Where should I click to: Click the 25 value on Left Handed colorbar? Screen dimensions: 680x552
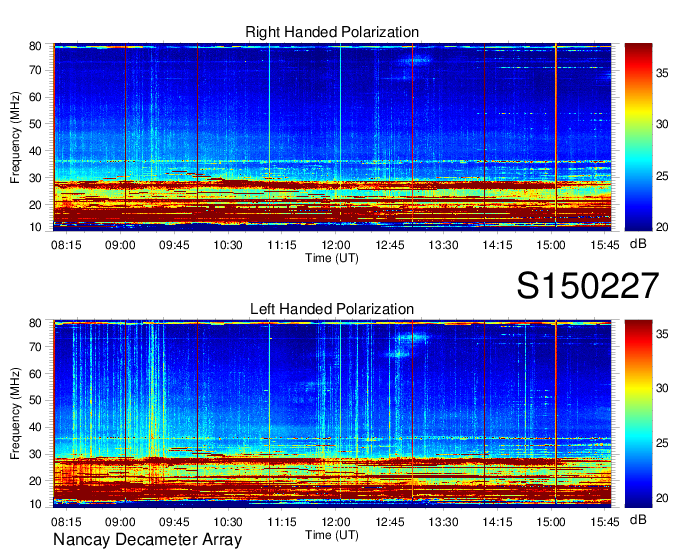pyautogui.click(x=662, y=443)
